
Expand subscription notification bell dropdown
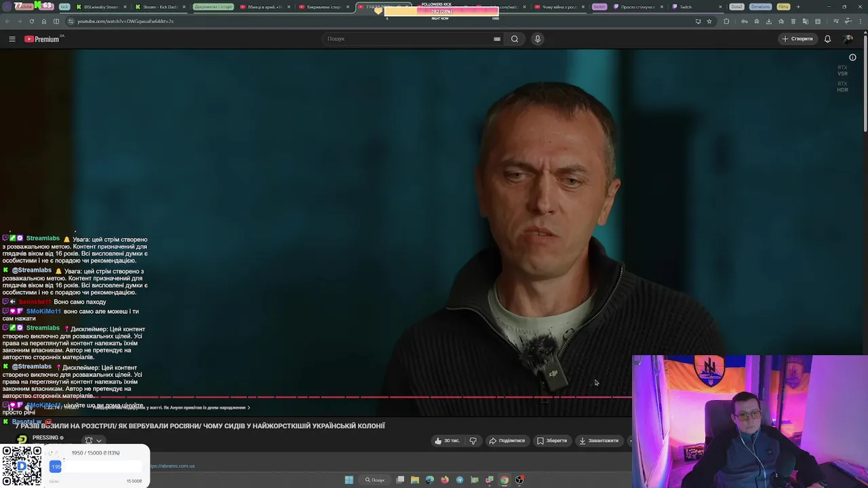[x=93, y=441]
